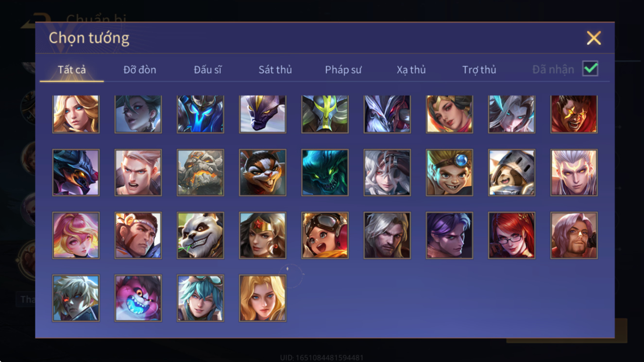This screenshot has width=644, height=362.
Task: Switch to the Đỡ đòn tab
Action: 140,69
